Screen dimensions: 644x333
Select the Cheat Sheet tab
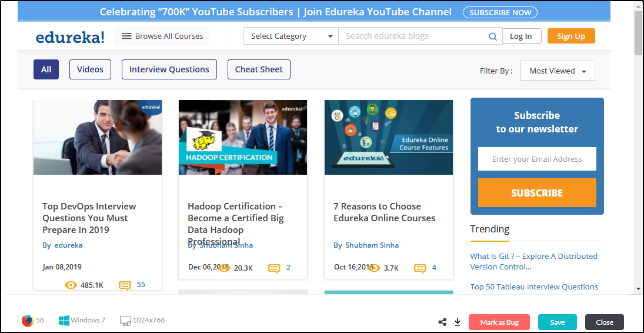(x=259, y=69)
